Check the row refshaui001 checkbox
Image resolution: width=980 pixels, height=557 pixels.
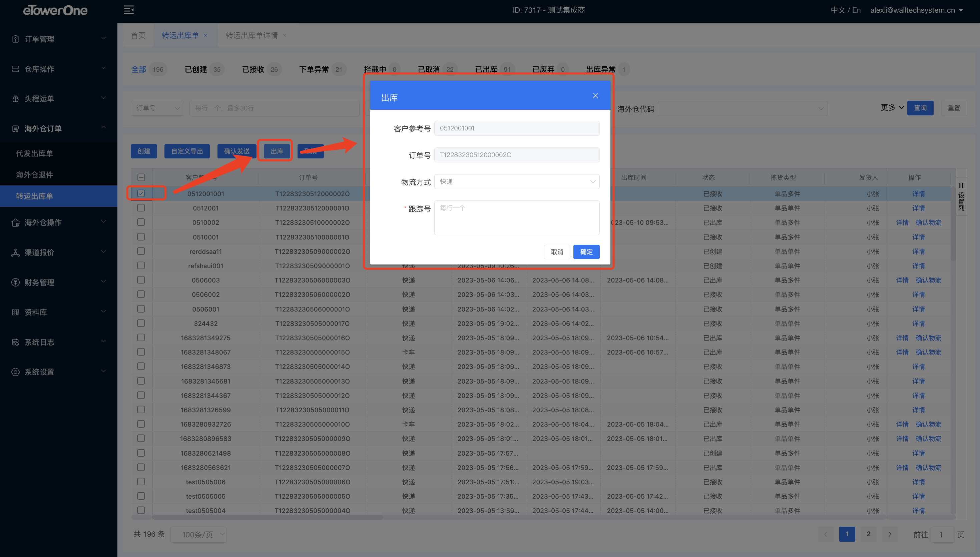tap(141, 265)
